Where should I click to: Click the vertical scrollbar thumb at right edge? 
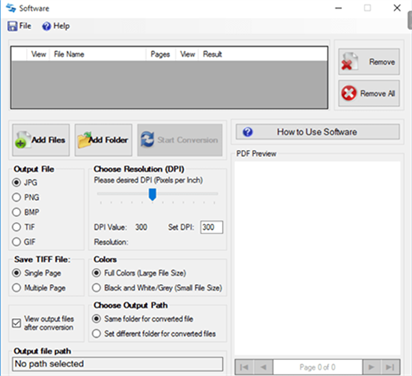(410, 20)
